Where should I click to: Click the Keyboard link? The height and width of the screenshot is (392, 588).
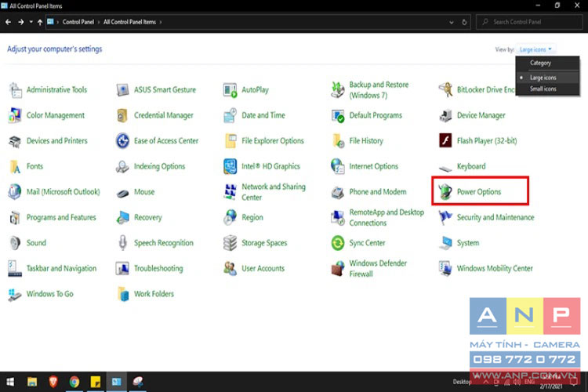(471, 166)
